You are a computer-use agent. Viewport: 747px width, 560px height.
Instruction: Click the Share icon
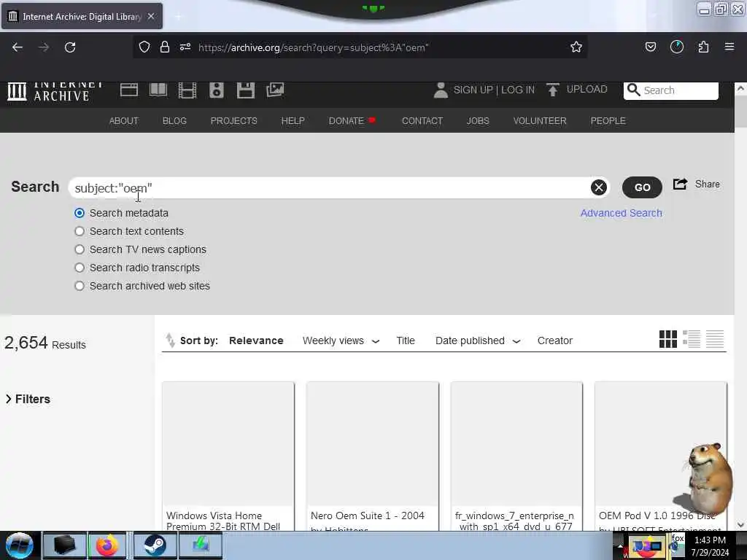pyautogui.click(x=681, y=184)
